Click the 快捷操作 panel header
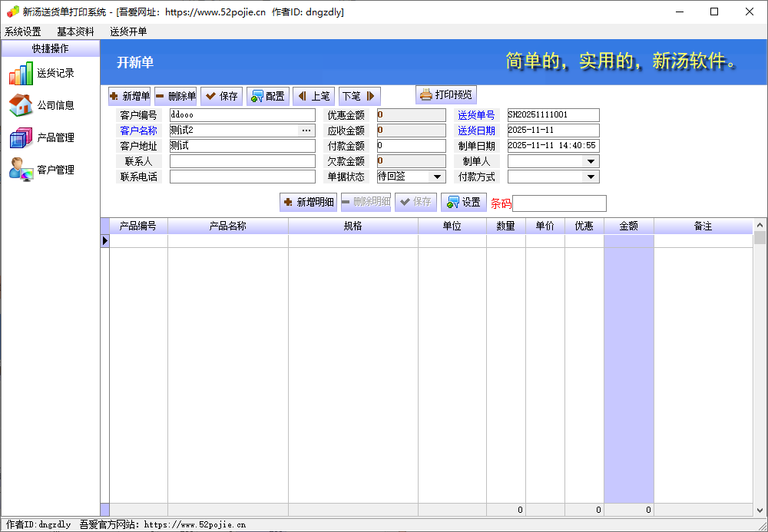The image size is (768, 532). [51, 48]
